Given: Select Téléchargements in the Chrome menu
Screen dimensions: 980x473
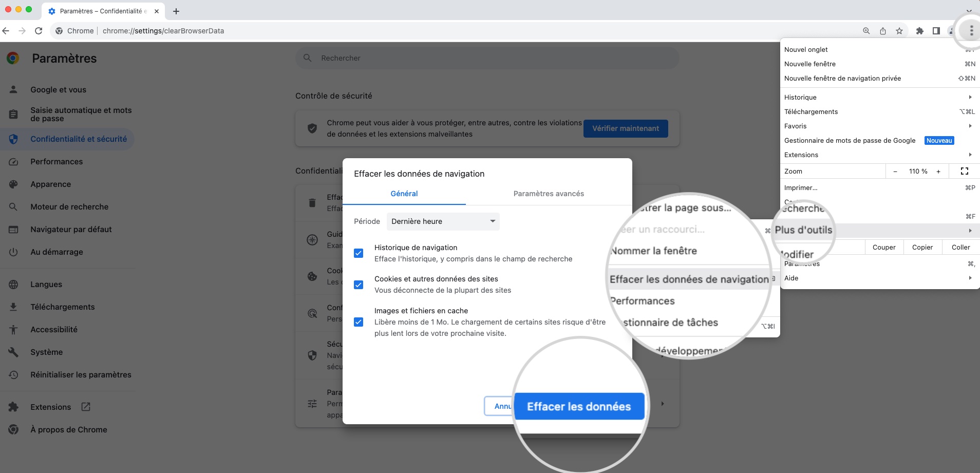Looking at the screenshot, I should [880, 111].
